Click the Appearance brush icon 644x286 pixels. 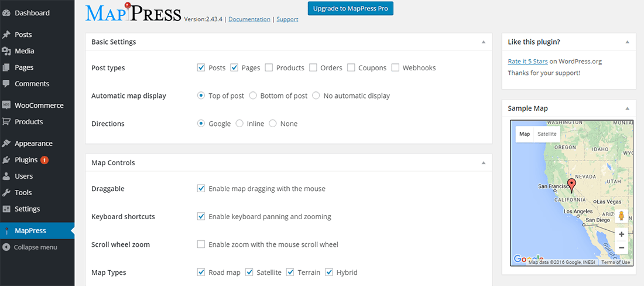(6, 144)
